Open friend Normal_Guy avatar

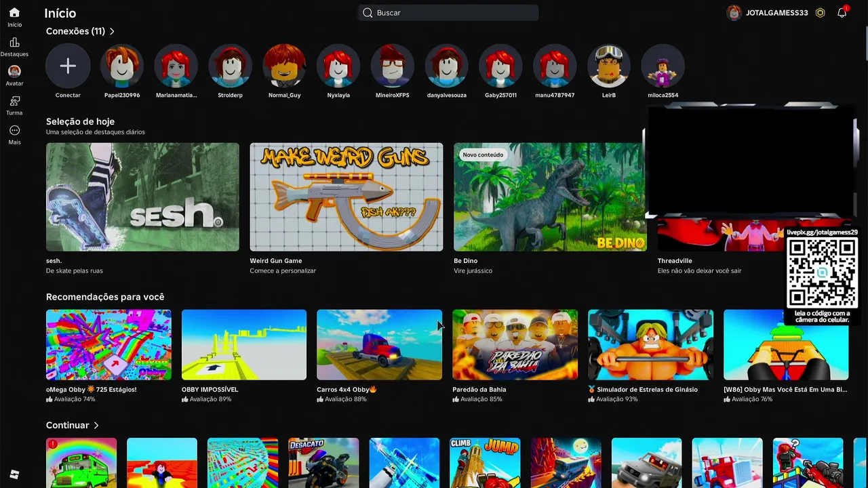pos(284,66)
